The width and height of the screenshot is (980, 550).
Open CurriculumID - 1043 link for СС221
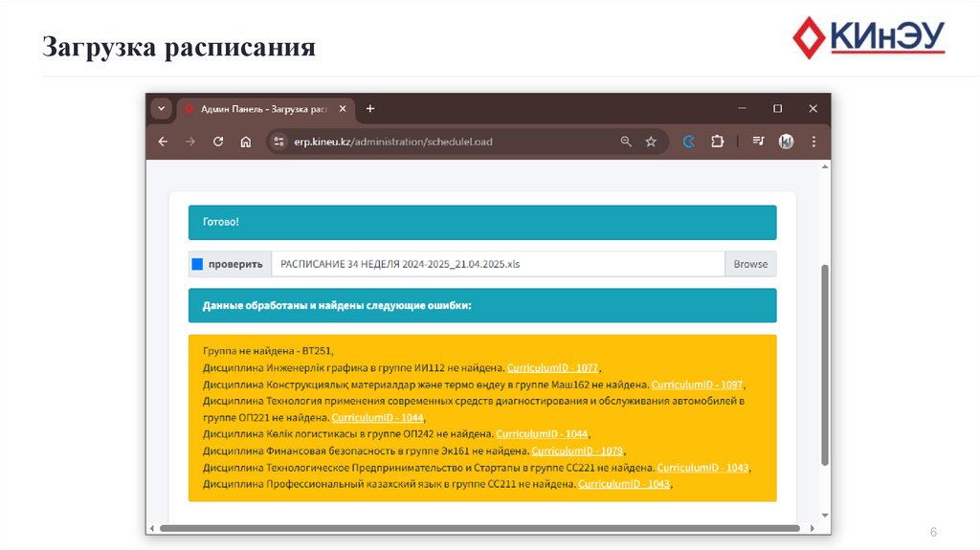[702, 468]
